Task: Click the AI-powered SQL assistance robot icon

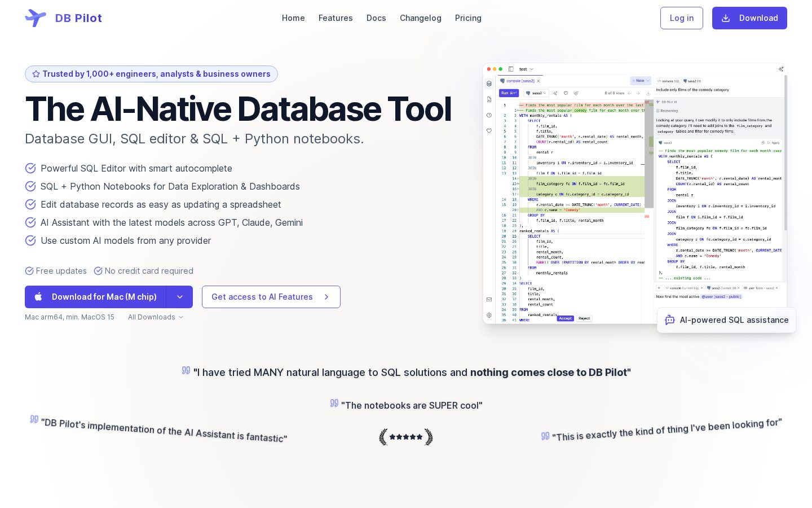Action: coord(670,320)
